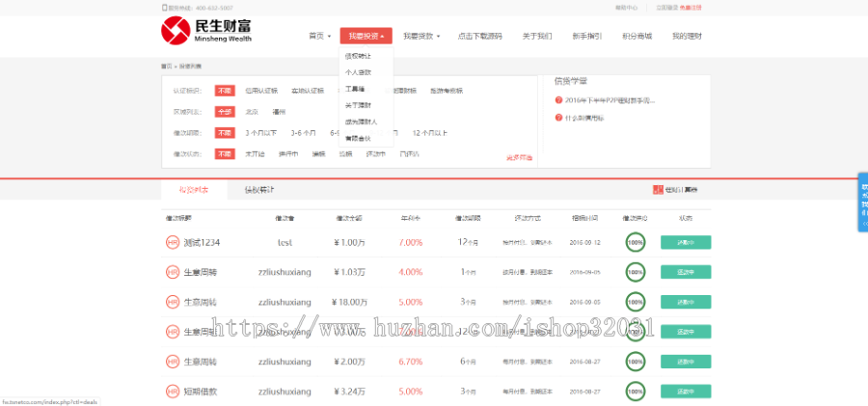Click 100% progress ring in 测试1234 row
The image size is (868, 406).
635,242
